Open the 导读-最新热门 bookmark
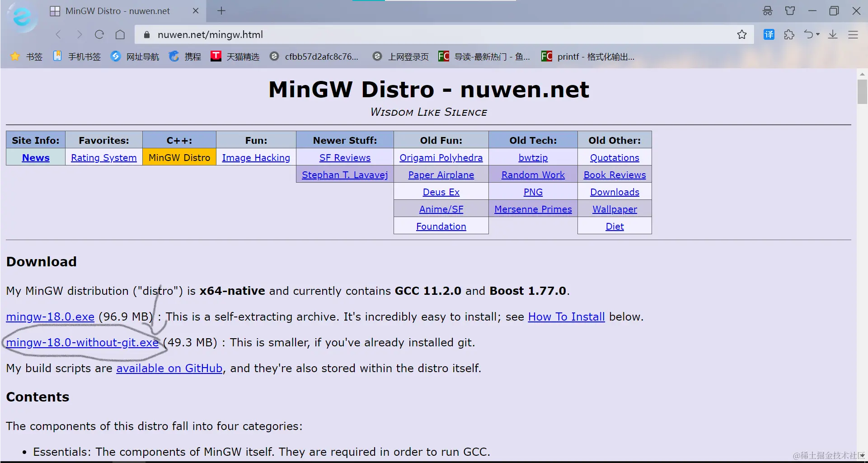 coord(484,57)
